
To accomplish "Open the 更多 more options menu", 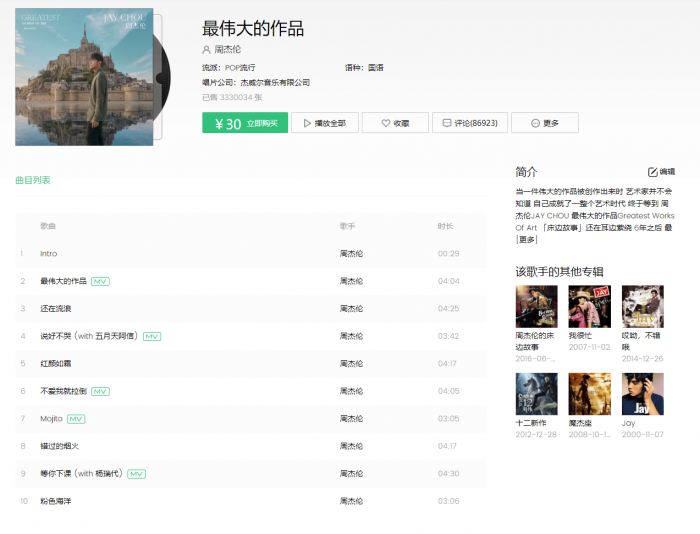I will tap(544, 123).
